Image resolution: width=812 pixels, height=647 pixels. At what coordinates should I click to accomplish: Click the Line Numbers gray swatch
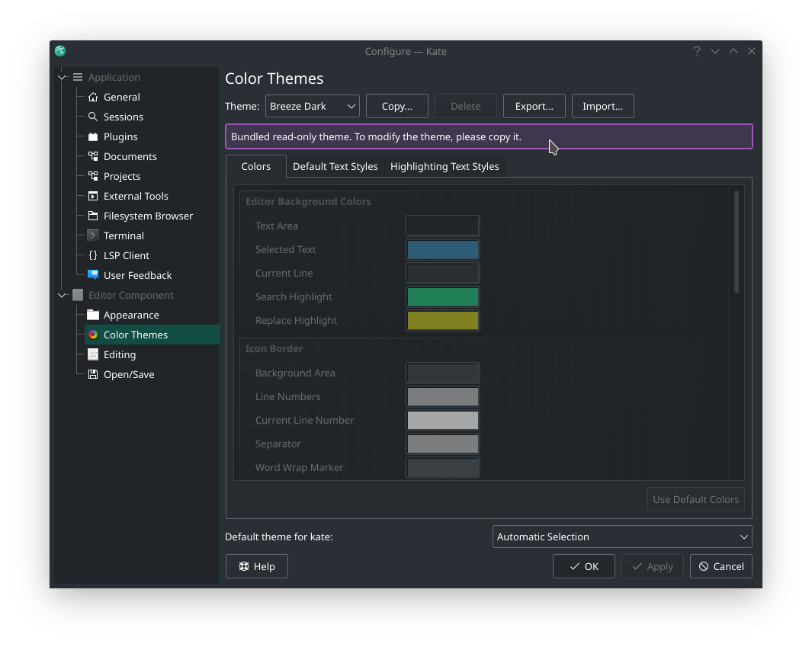pyautogui.click(x=443, y=396)
